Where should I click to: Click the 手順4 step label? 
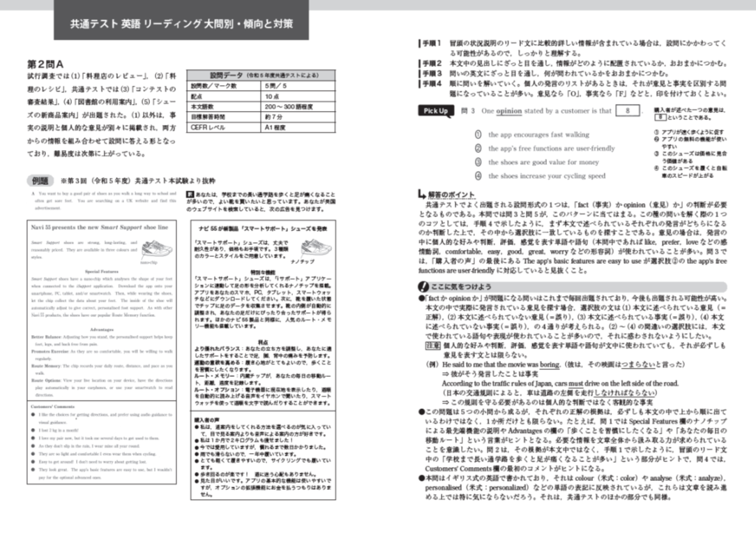point(430,84)
